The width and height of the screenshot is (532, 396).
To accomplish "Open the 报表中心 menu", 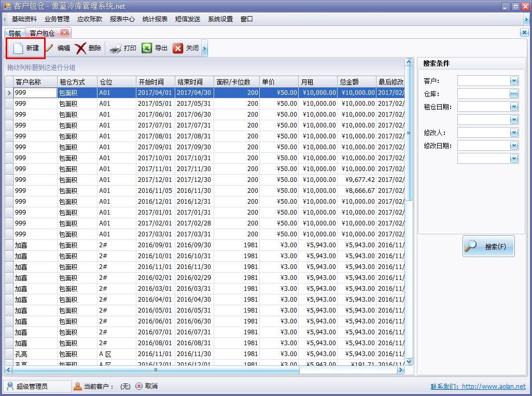I will 122,19.
